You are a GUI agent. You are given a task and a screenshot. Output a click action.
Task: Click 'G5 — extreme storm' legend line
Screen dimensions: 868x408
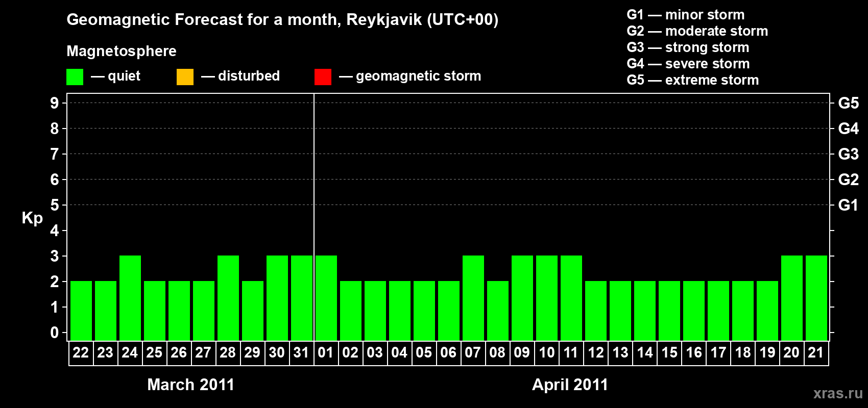(x=693, y=80)
